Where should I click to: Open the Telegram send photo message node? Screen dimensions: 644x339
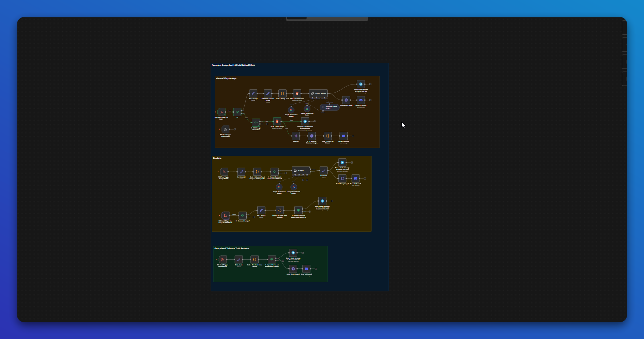(361, 84)
